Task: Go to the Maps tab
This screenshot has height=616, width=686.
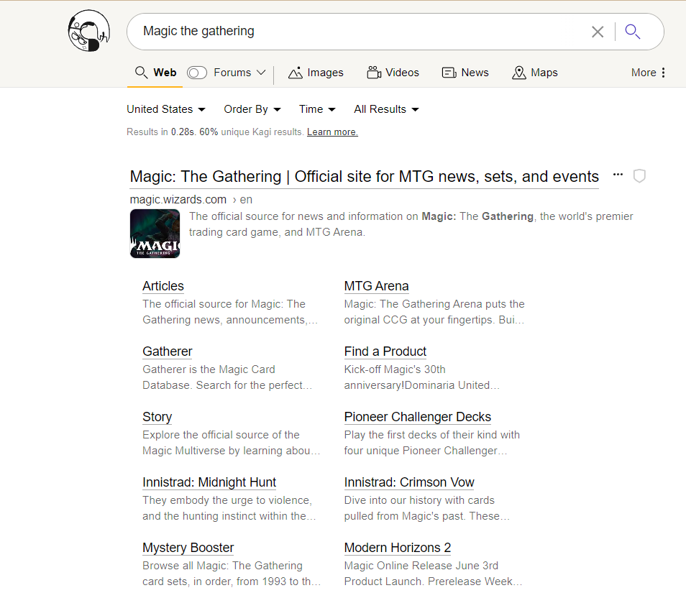Action: click(x=534, y=73)
